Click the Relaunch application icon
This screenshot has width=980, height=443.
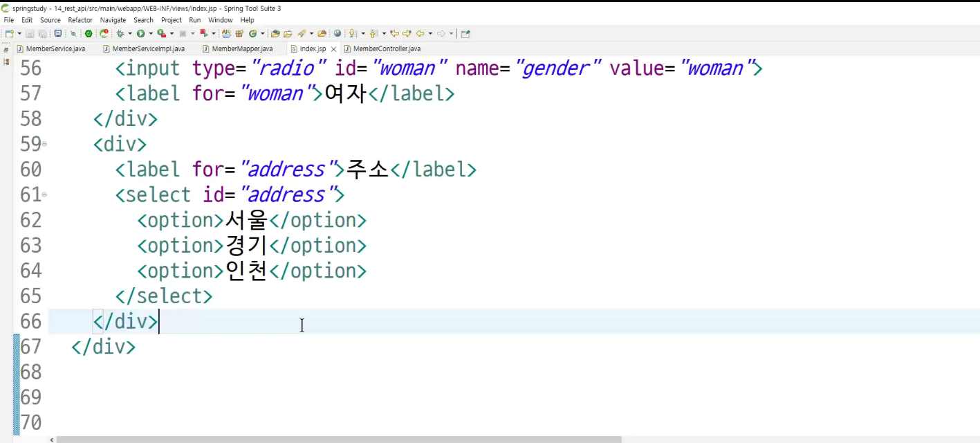tap(104, 33)
